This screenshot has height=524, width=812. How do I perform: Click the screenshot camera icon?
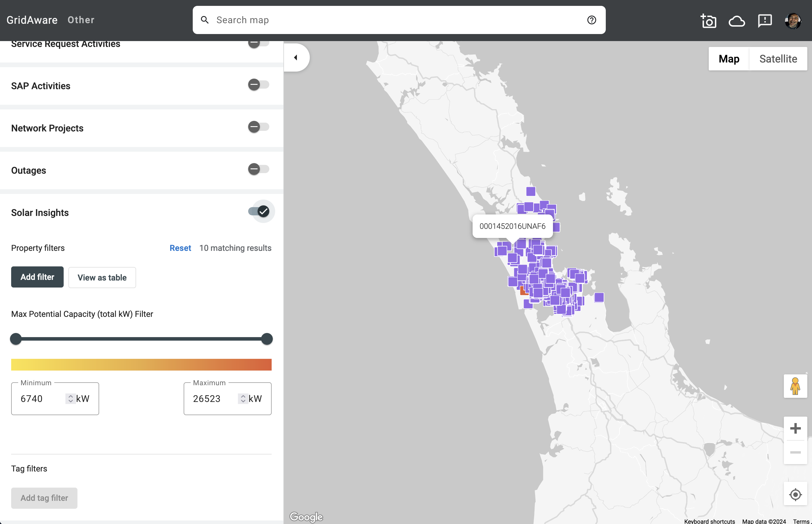pyautogui.click(x=708, y=21)
